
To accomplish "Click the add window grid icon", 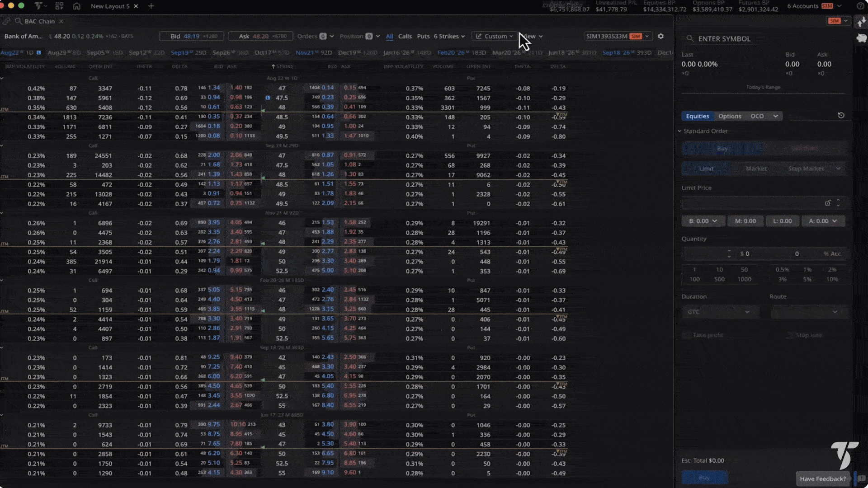I will point(59,6).
